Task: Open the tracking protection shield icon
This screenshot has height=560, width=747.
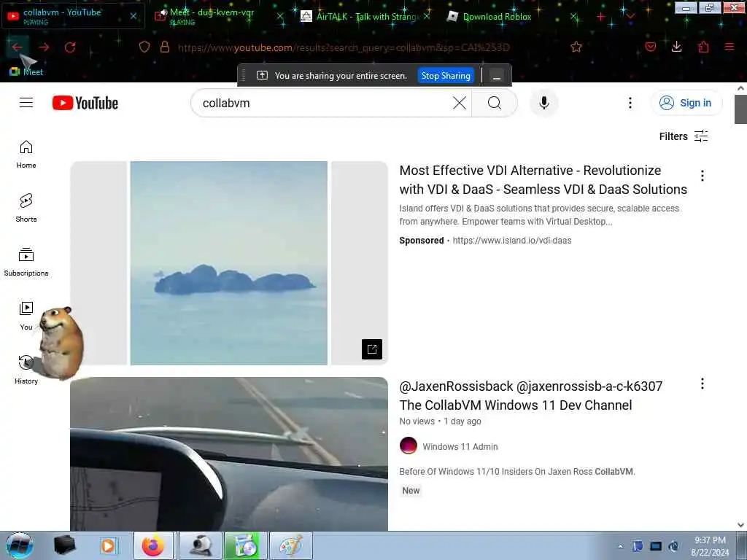Action: 144,47
